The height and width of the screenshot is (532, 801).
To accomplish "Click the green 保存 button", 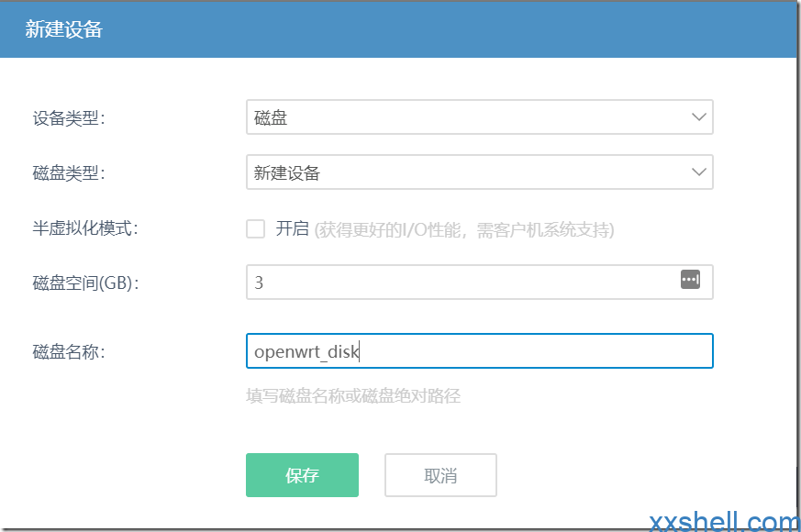I will [302, 475].
